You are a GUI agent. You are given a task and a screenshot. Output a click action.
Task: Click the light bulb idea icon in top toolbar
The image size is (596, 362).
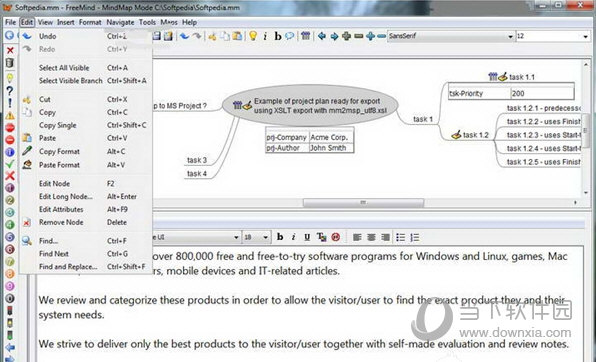coord(253,36)
